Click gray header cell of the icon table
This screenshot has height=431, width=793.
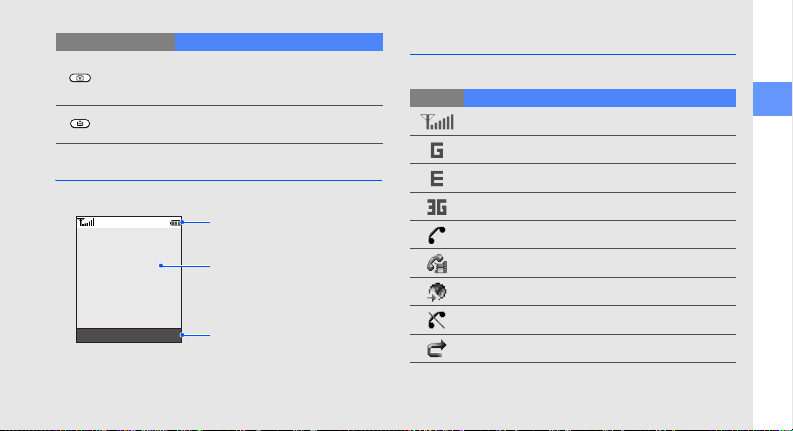[437, 98]
